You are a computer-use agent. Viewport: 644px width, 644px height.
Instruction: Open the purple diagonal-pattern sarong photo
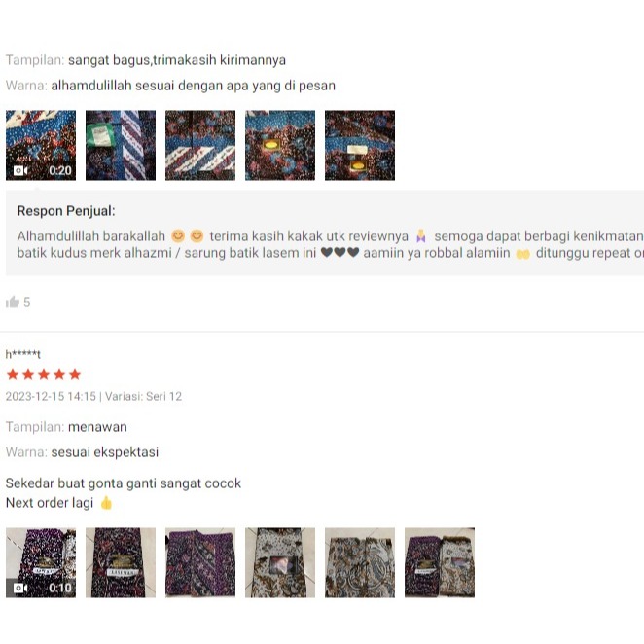tap(200, 562)
